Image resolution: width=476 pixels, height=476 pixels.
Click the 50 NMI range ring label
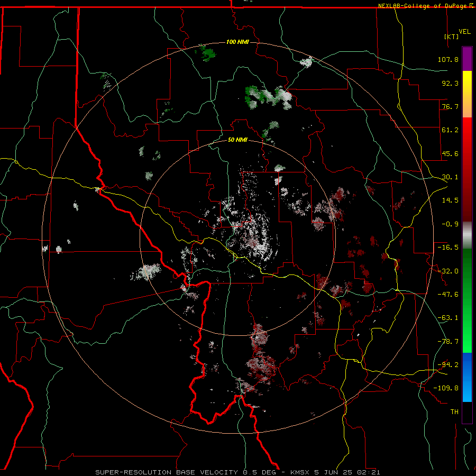(237, 140)
